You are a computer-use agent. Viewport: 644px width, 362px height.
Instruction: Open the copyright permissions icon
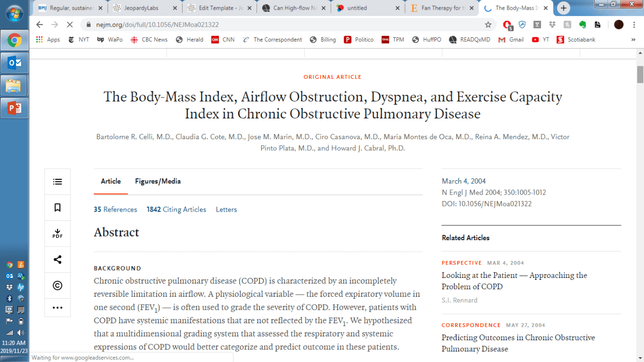click(x=57, y=286)
